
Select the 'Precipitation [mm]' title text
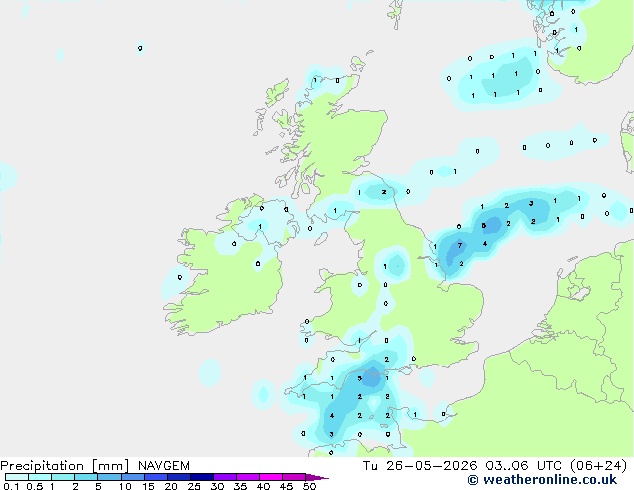coord(65,466)
